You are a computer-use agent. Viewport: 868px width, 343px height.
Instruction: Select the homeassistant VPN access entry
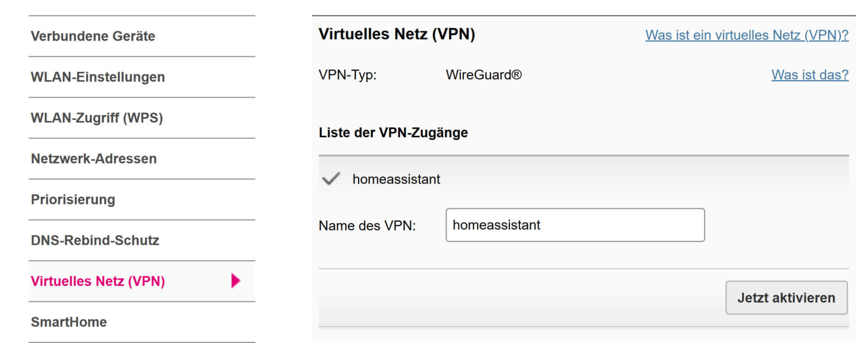pyautogui.click(x=396, y=179)
